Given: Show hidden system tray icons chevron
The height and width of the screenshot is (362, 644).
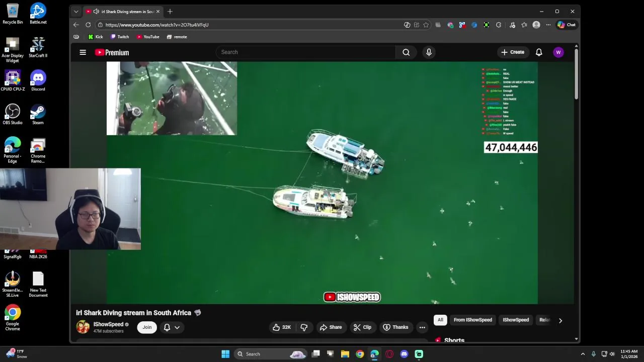Looking at the screenshot, I should click(583, 354).
